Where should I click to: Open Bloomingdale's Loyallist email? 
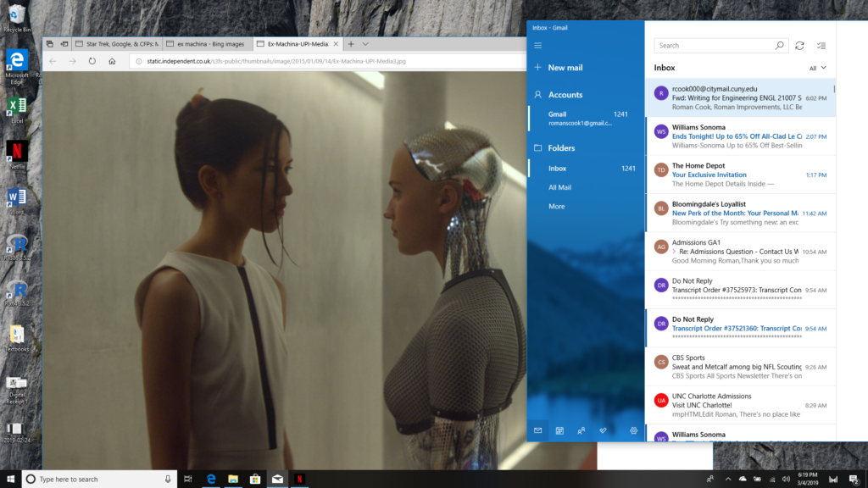pos(740,213)
